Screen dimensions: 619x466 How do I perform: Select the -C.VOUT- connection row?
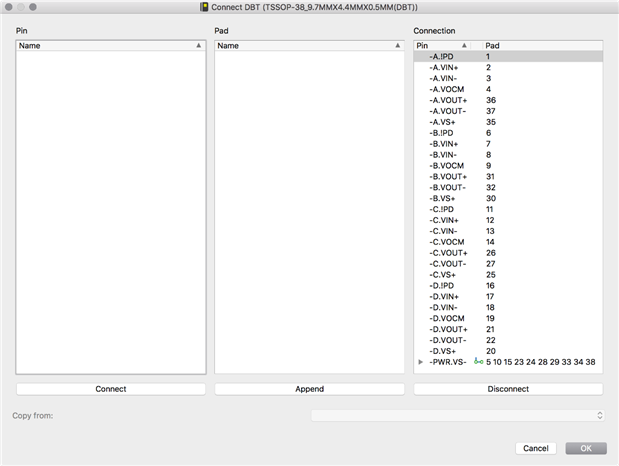coord(508,264)
